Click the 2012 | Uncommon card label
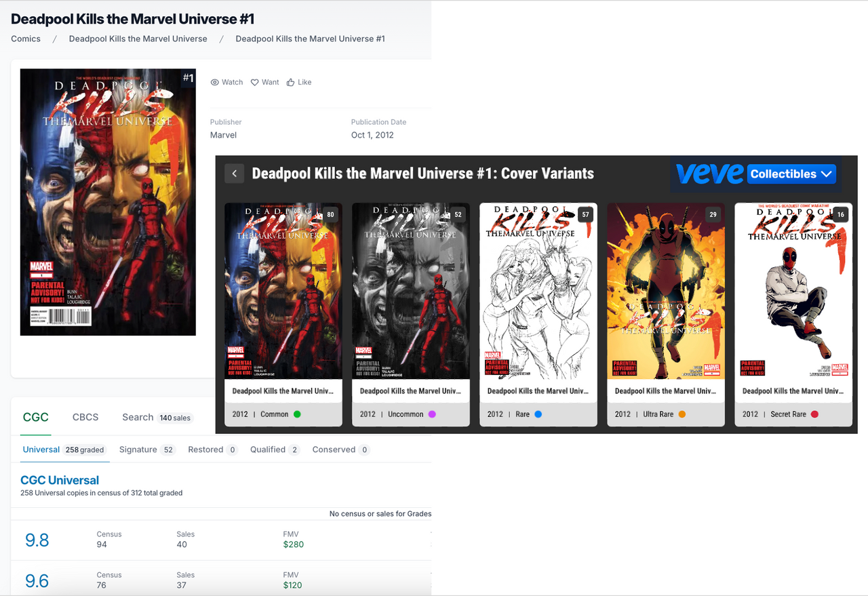 tap(392, 414)
